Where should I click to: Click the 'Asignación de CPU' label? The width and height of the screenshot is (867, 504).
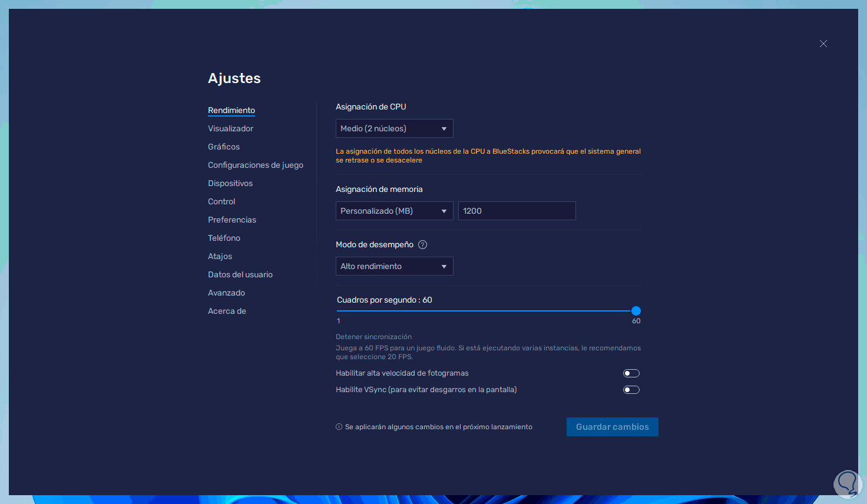point(371,107)
